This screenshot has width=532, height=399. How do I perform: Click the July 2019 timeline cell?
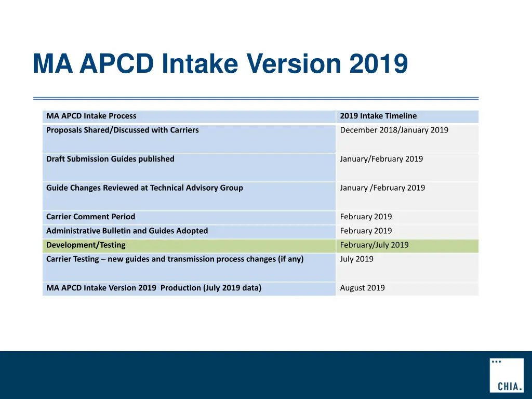[356, 259]
